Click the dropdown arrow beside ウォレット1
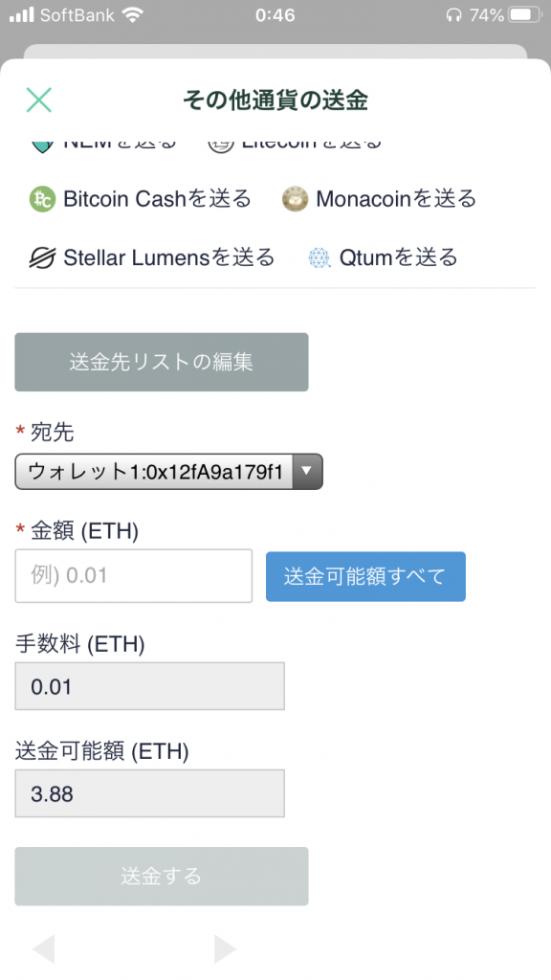Screen dimensions: 551x980 point(307,471)
